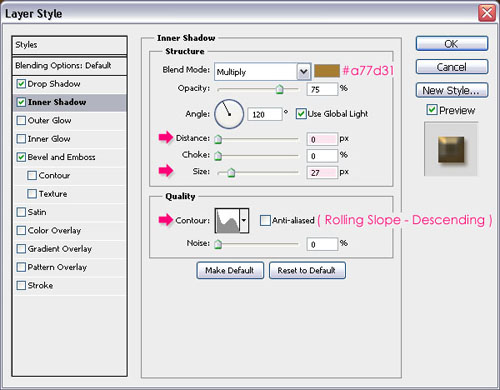500x390 pixels.
Task: Toggle the Preview checkbox
Action: 432,110
